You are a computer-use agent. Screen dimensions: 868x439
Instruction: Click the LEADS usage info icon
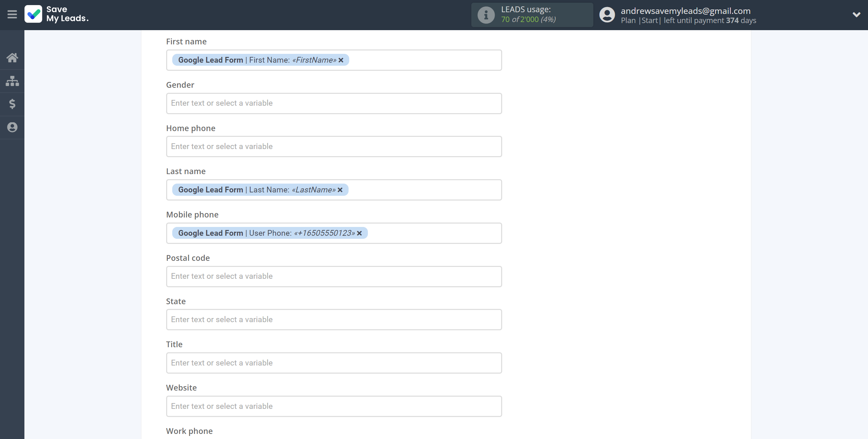click(486, 15)
